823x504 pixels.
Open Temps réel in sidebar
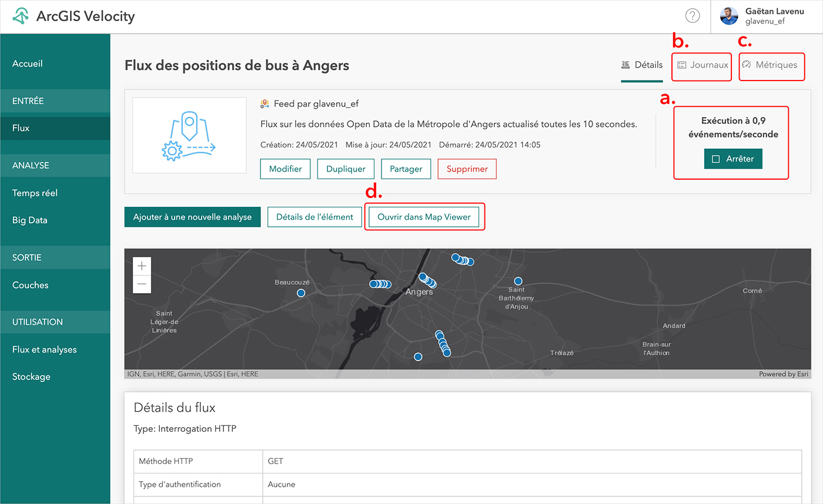[x=35, y=193]
